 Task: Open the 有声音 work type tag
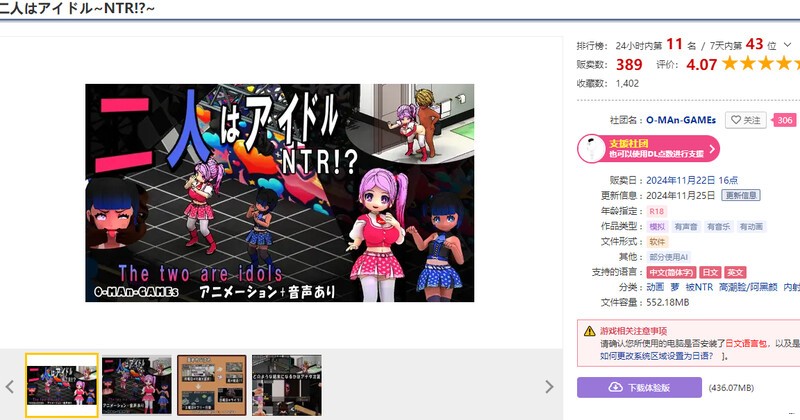click(x=686, y=227)
